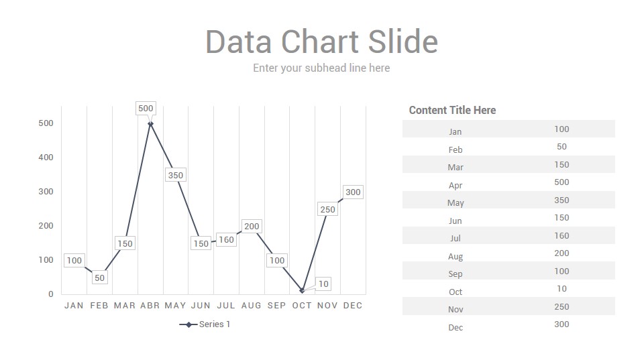
Task: Select the ABR label on the x-axis
Action: [150, 306]
